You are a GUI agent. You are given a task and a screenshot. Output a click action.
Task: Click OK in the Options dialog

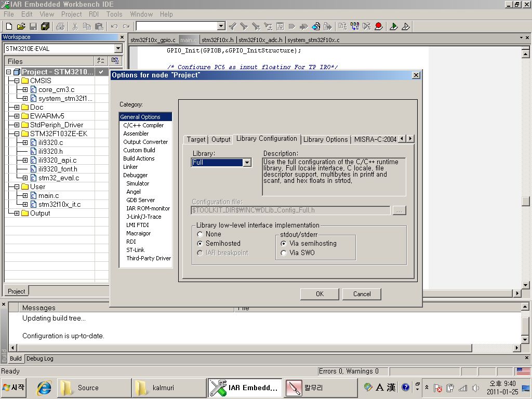click(320, 294)
